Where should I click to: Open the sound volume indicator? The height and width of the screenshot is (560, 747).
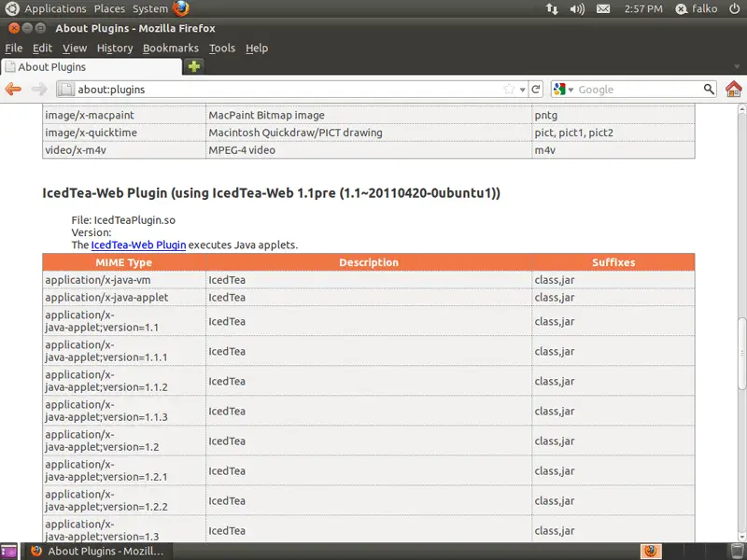(x=577, y=8)
